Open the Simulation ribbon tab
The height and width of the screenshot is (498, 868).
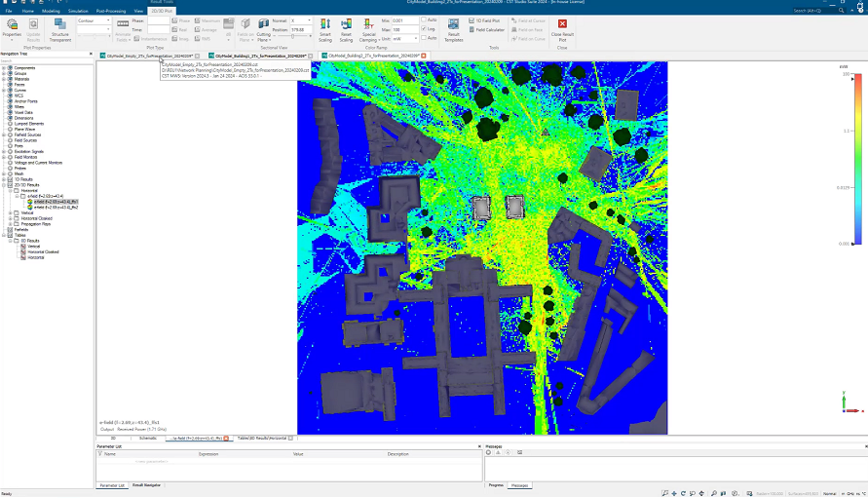tap(78, 10)
